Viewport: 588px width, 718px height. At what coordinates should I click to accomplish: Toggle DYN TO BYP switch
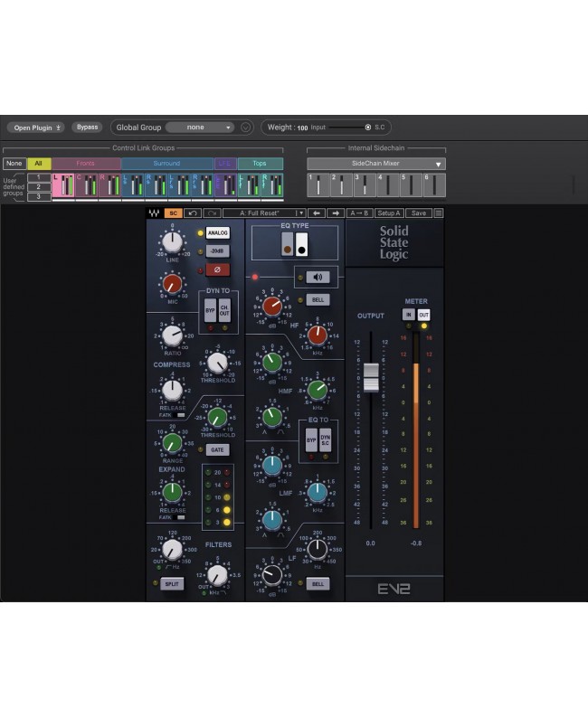(x=210, y=310)
